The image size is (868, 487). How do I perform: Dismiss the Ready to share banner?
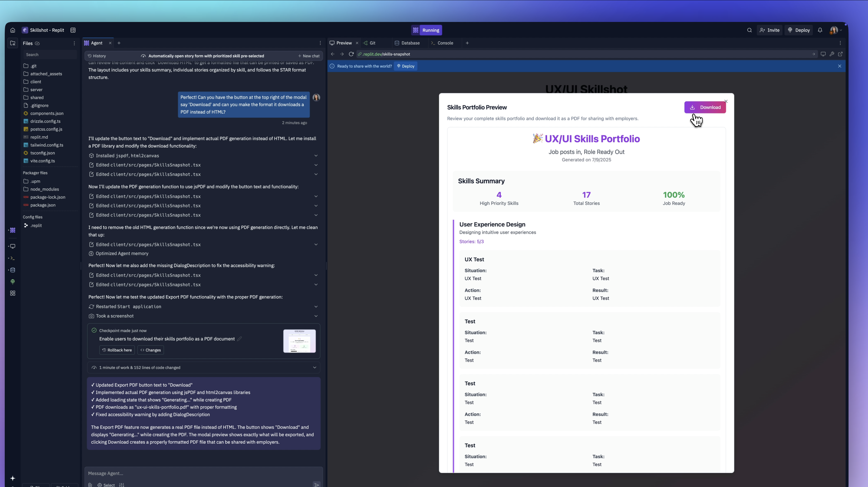tap(840, 66)
